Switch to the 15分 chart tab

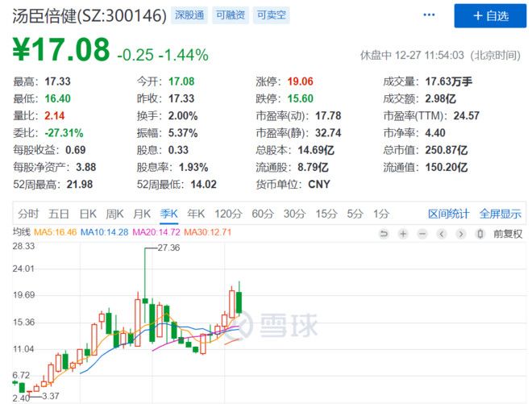pyautogui.click(x=326, y=214)
